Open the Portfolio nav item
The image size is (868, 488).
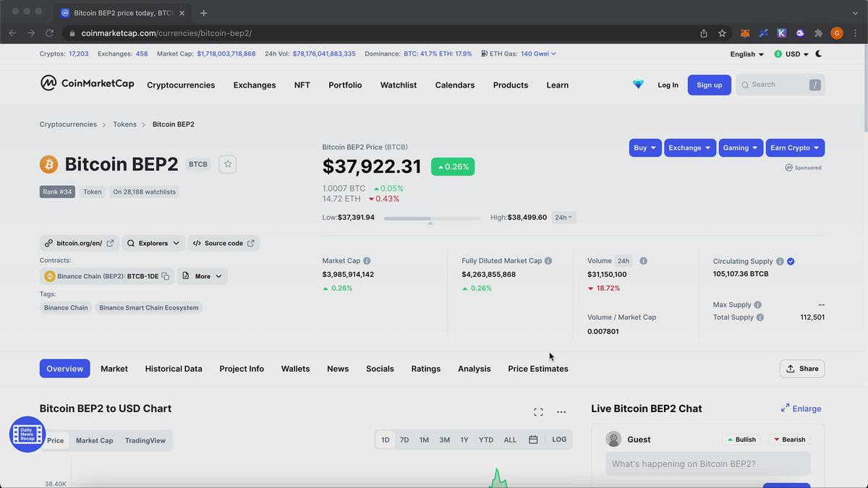(x=345, y=85)
